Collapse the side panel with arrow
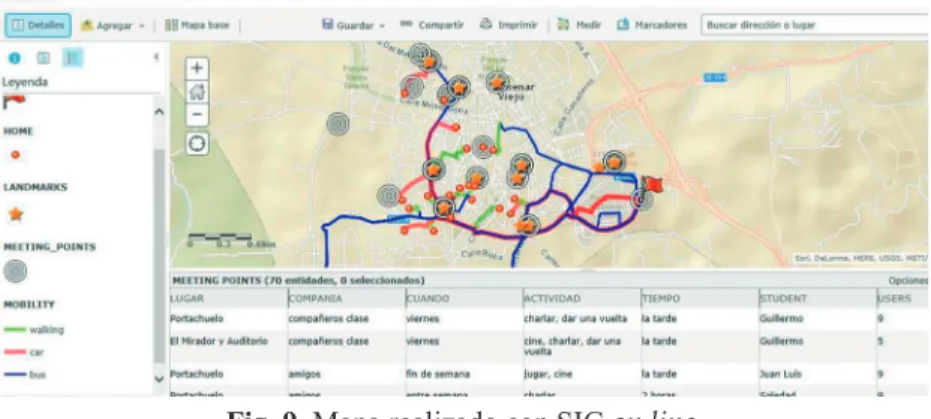The image size is (931, 419). (156, 57)
